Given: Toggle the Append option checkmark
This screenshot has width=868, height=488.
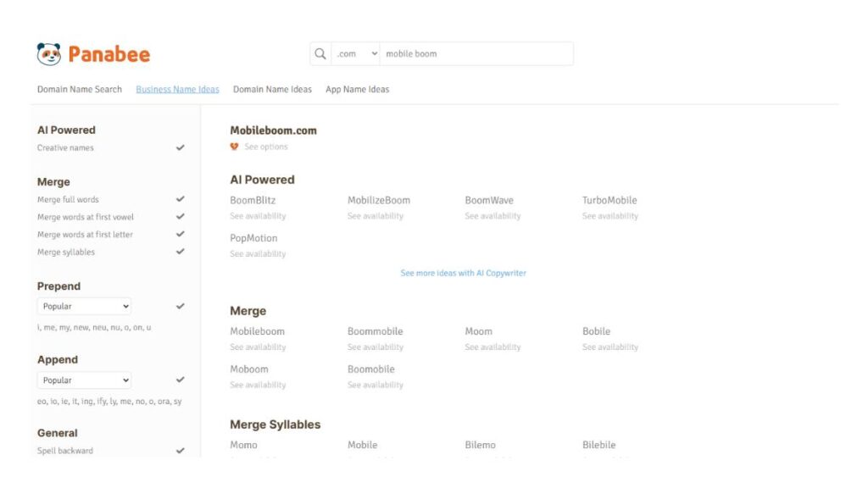Looking at the screenshot, I should (180, 380).
